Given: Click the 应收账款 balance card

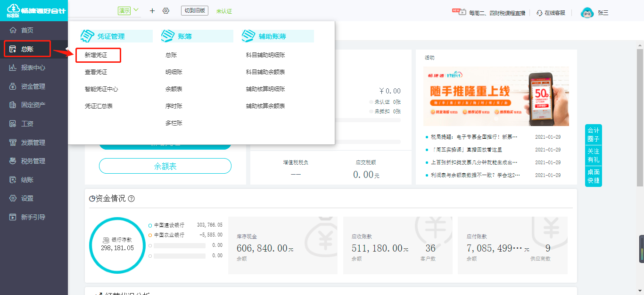Looking at the screenshot, I should point(397,245).
